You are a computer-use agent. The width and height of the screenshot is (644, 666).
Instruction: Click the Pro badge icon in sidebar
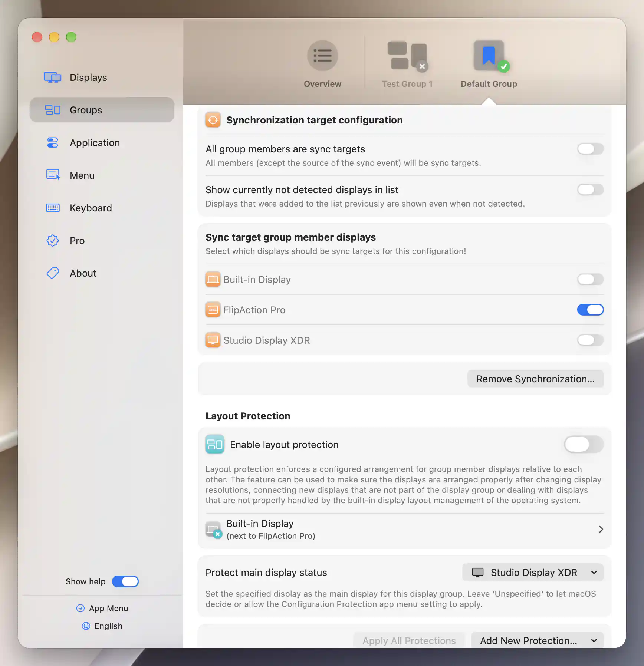pos(53,241)
